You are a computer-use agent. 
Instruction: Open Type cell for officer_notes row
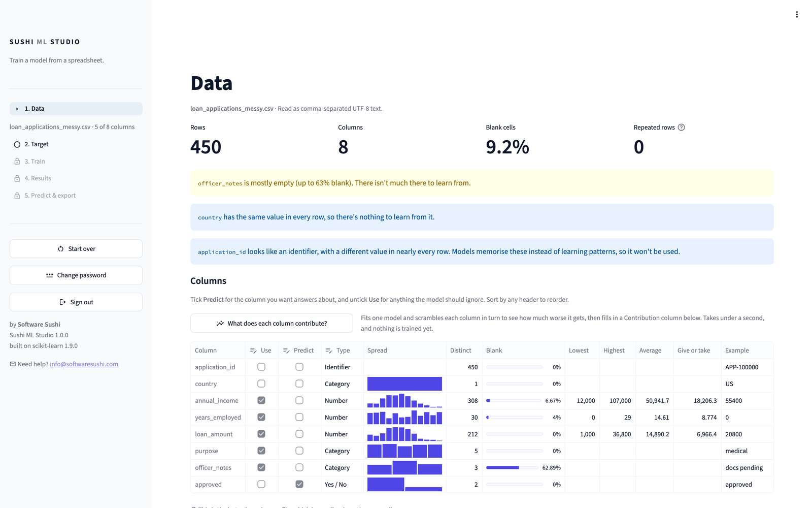tap(342, 468)
